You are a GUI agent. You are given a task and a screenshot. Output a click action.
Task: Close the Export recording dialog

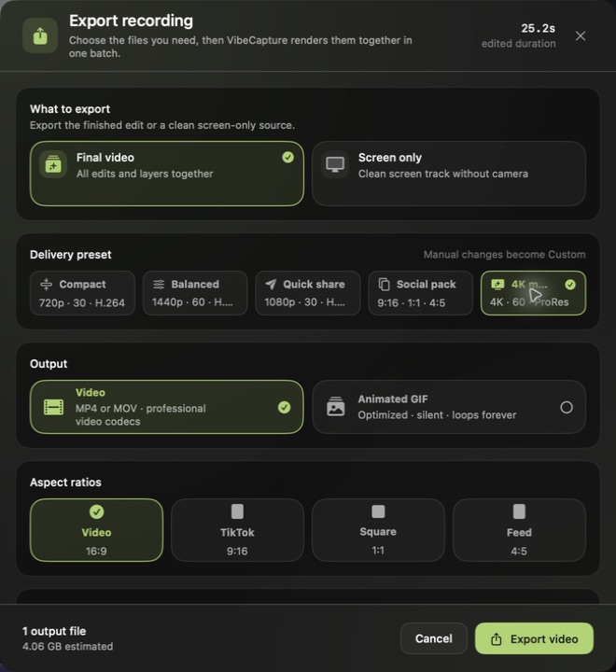(x=581, y=36)
